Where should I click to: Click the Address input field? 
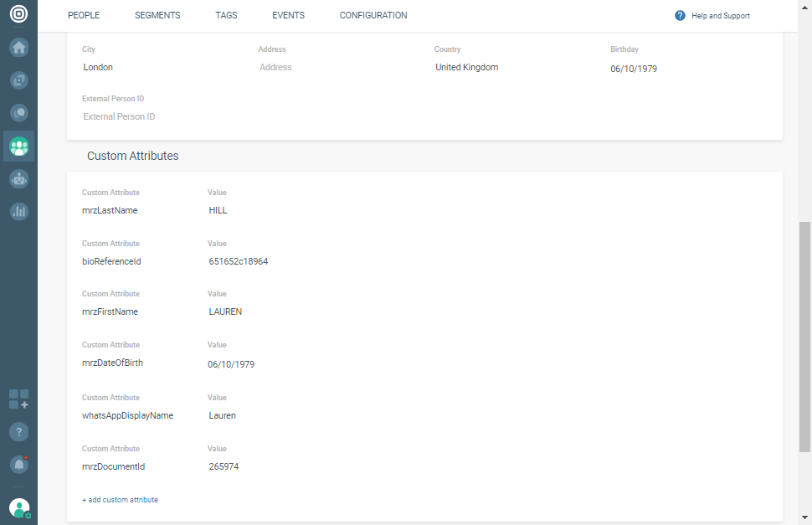[335, 67]
